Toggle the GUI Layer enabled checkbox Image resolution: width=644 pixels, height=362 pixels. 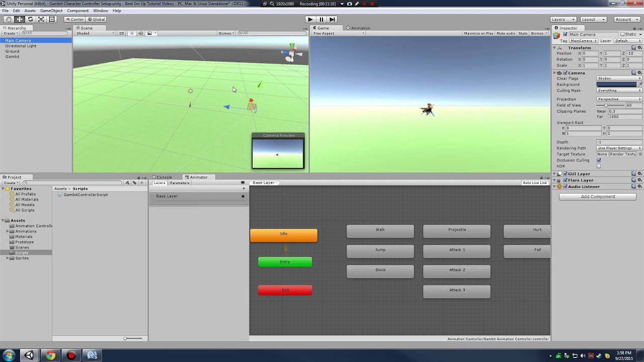tap(565, 174)
